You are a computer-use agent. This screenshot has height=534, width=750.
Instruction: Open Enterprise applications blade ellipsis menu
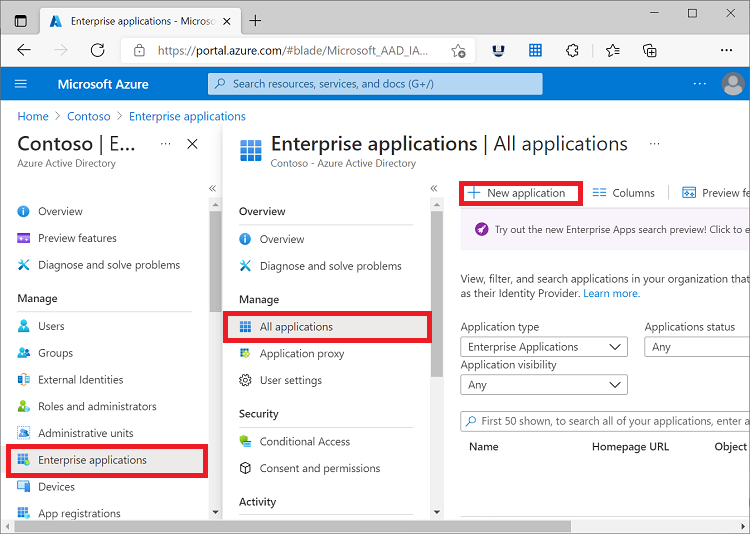[654, 144]
